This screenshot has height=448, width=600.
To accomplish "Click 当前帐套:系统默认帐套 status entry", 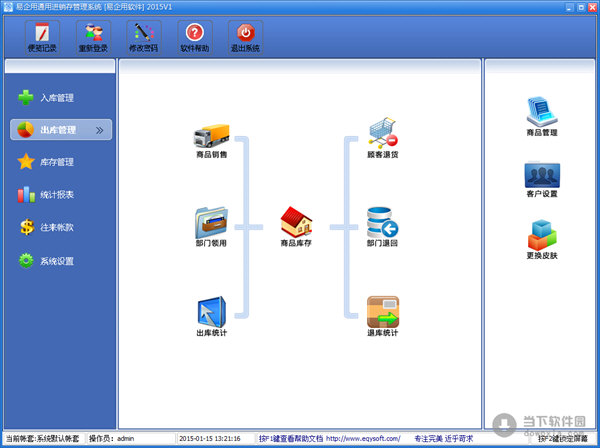I will 42,438.
